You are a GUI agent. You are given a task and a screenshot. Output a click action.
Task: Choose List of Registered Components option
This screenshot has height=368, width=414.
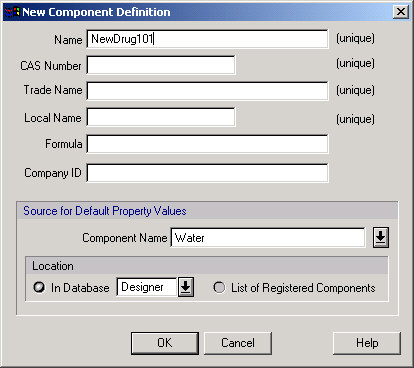[219, 288]
